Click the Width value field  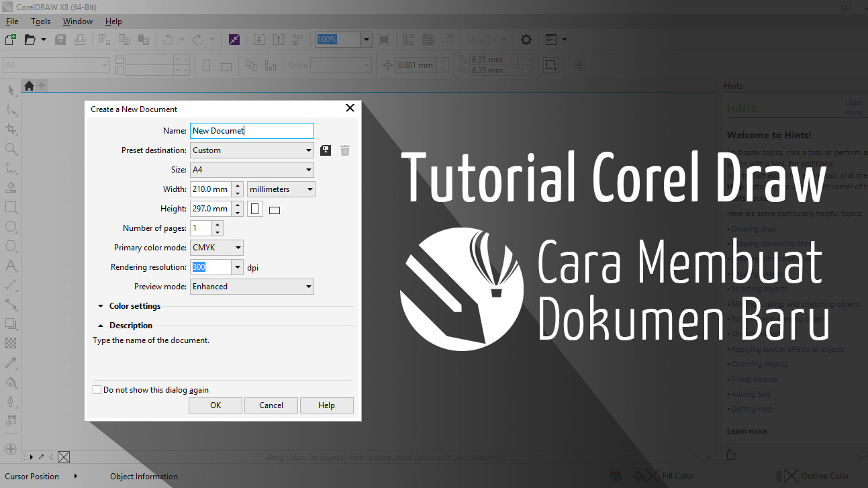211,189
